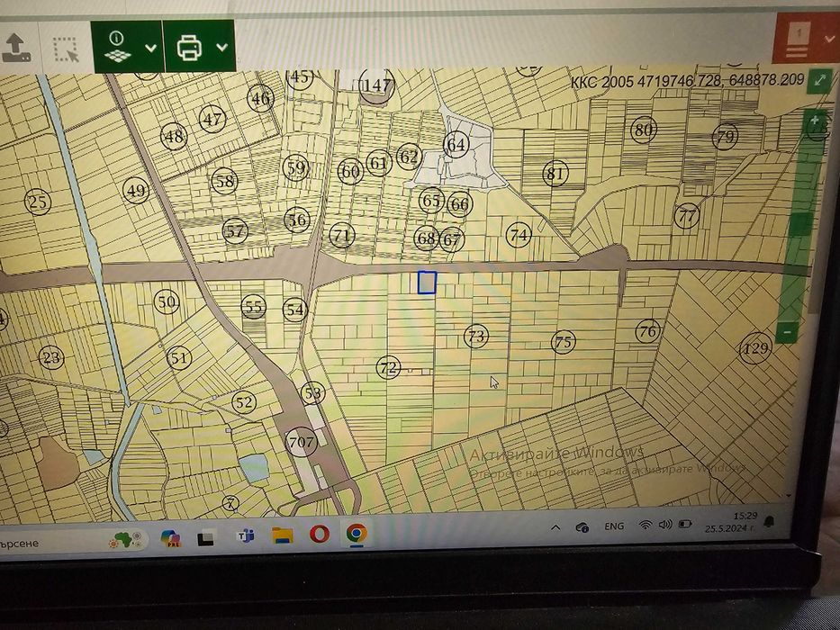Select the layer info identify tool
The width and height of the screenshot is (840, 630).
[117, 47]
